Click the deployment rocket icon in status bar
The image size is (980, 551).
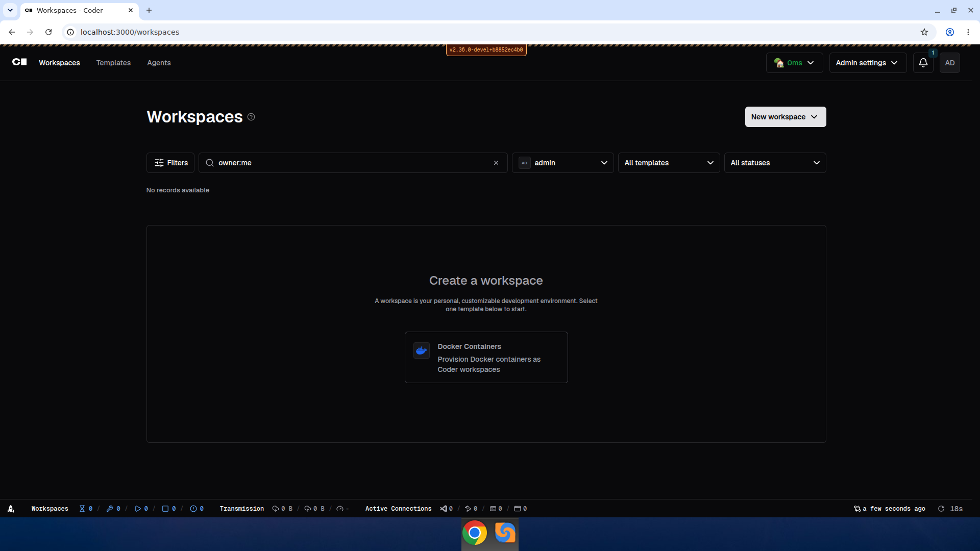(11, 509)
